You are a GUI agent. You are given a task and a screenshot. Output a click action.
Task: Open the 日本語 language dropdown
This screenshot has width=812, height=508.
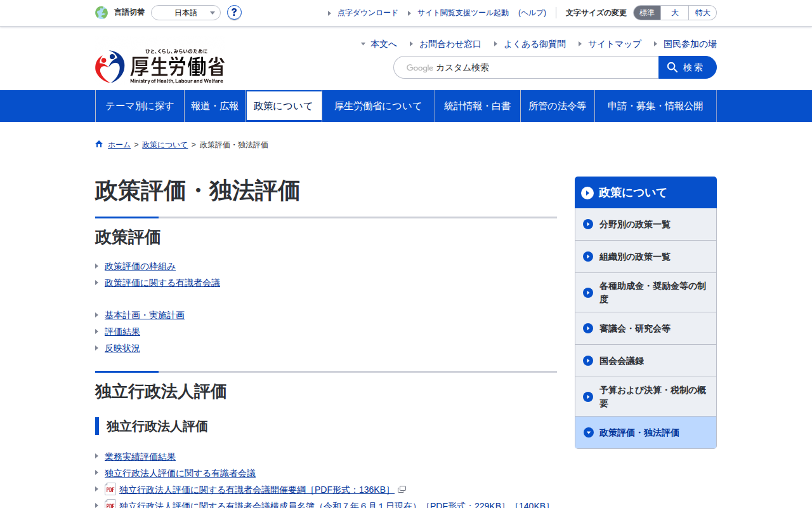(186, 13)
